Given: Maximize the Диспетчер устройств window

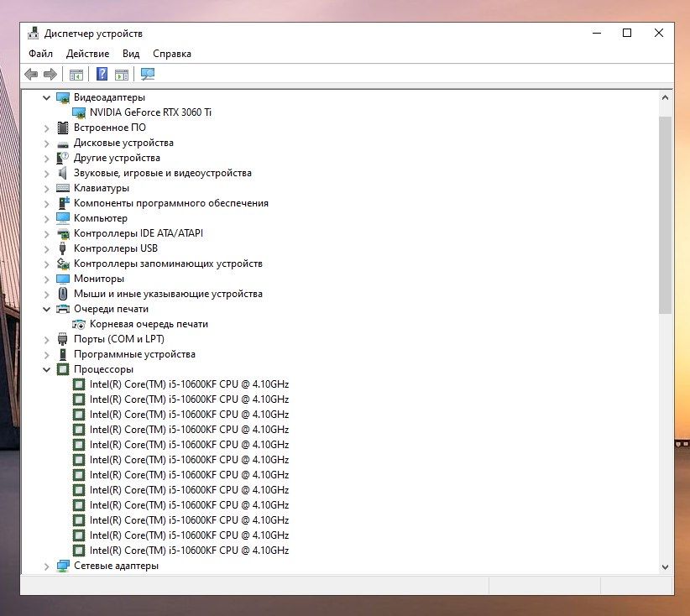Looking at the screenshot, I should coord(627,33).
